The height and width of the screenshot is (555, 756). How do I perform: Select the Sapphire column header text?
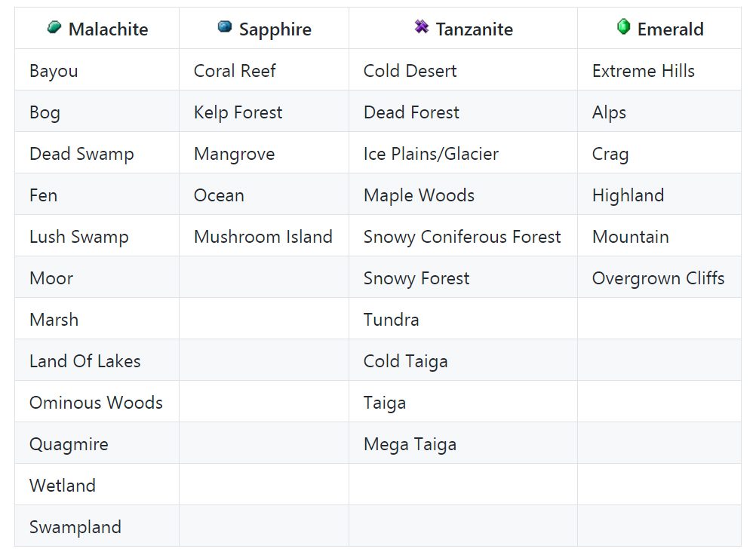[275, 30]
